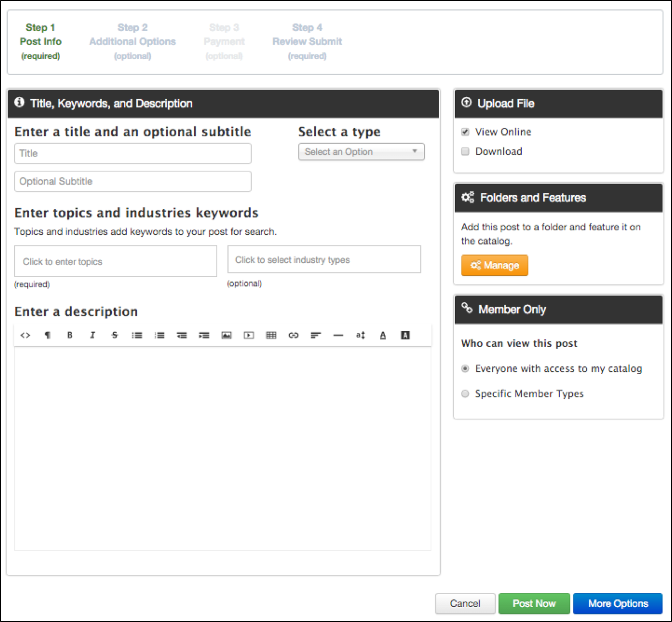Apply bold formatting in description editor

70,335
